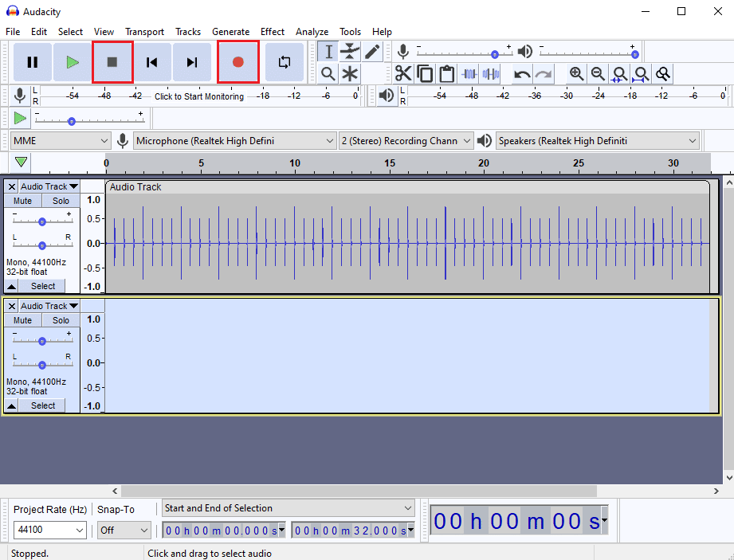The height and width of the screenshot is (560, 734).
Task: Adjust the gain slider on the first track
Action: pyautogui.click(x=42, y=221)
